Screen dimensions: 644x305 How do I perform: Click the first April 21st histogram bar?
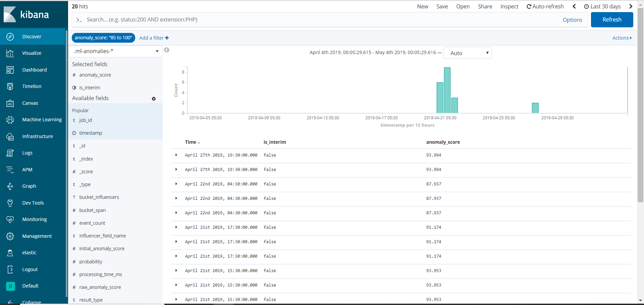(x=440, y=98)
